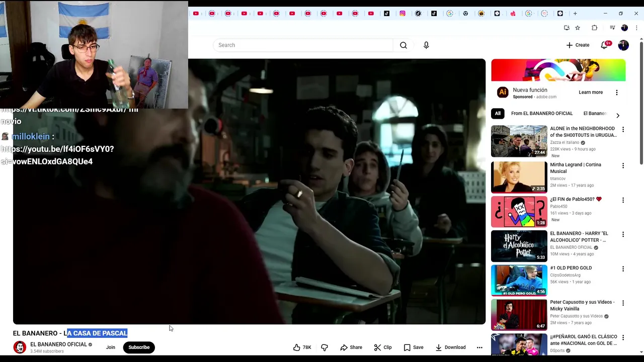644x362 pixels.
Task: Click the YouTube search magnifier button
Action: tap(403, 45)
